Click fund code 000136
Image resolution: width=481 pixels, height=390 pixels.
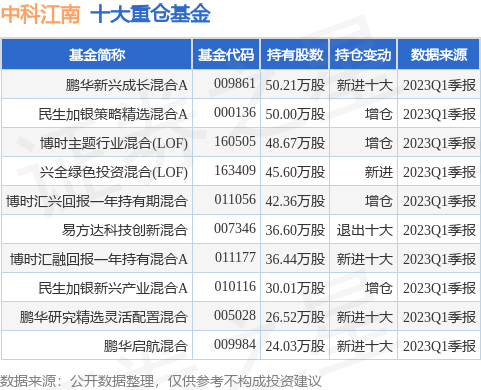pyautogui.click(x=235, y=112)
